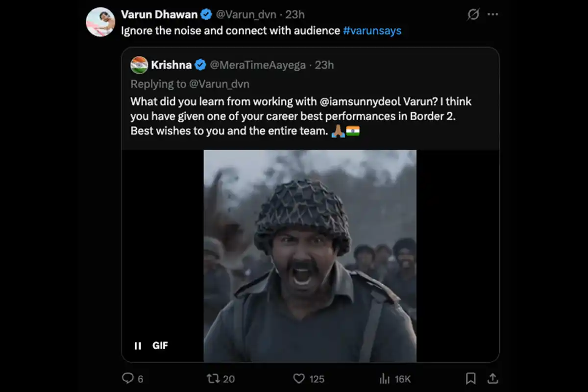View analytics showing 16K views
Image resolution: width=588 pixels, height=392 pixels.
tap(385, 378)
